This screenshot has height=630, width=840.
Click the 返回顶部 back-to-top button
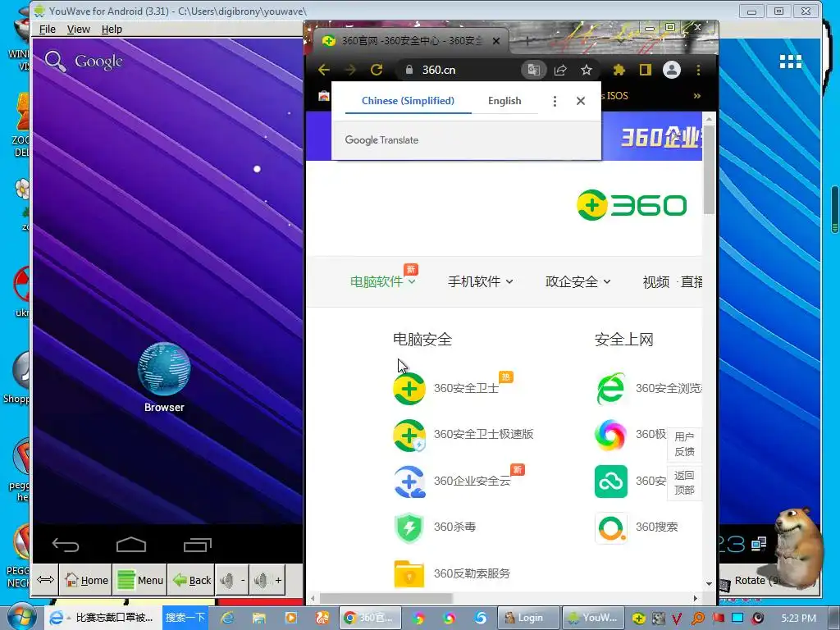coord(684,482)
